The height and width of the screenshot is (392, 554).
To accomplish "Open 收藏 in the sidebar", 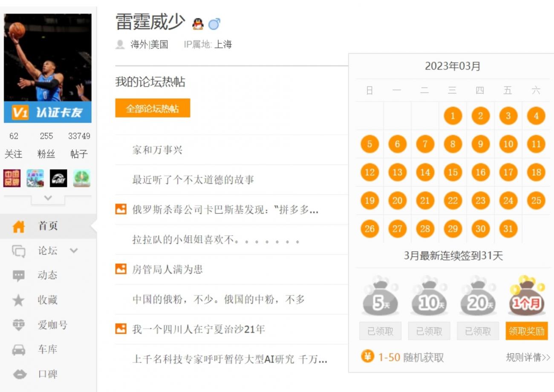I will 48,300.
